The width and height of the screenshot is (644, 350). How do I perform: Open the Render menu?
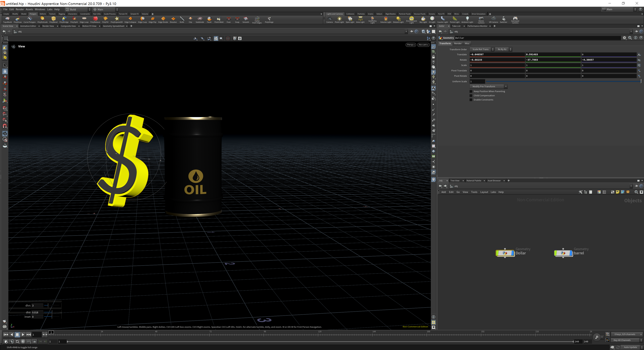[20, 9]
